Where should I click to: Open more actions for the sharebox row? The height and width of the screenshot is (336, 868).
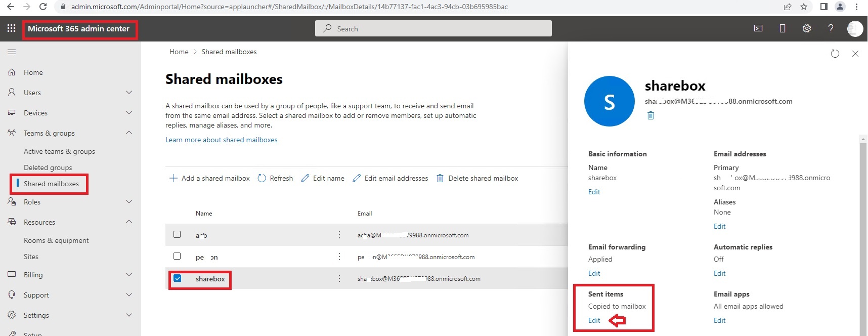pos(339,278)
